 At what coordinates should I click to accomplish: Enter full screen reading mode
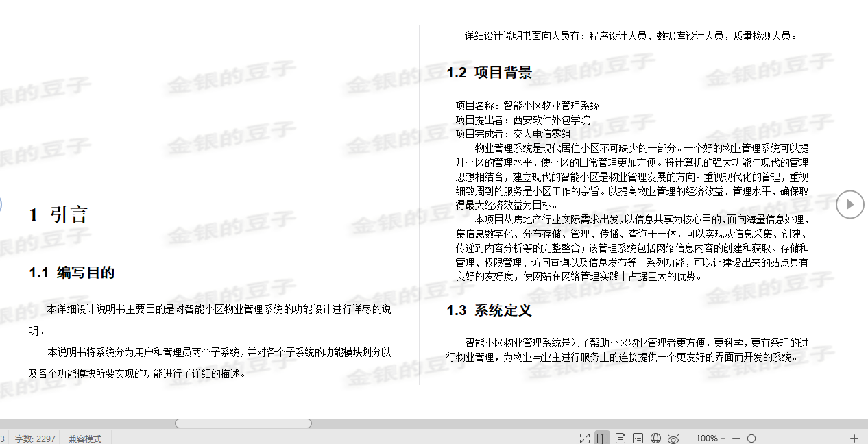[x=585, y=437]
